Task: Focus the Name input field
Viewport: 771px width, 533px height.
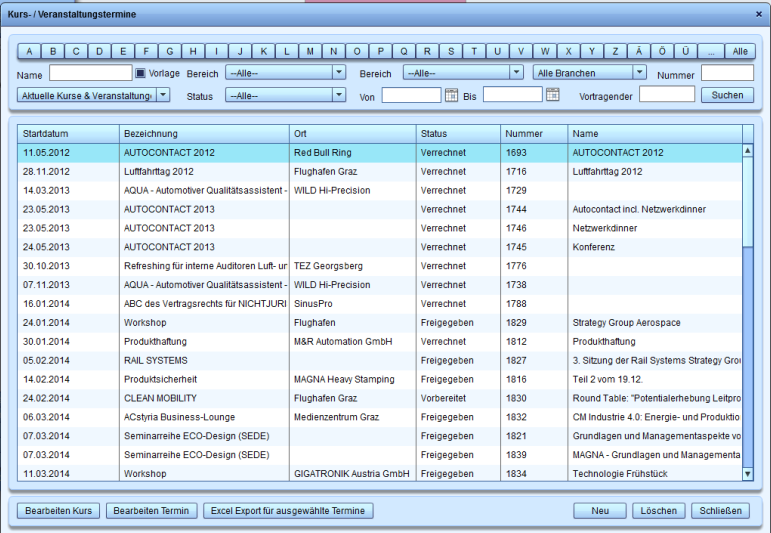Action: pos(90,73)
